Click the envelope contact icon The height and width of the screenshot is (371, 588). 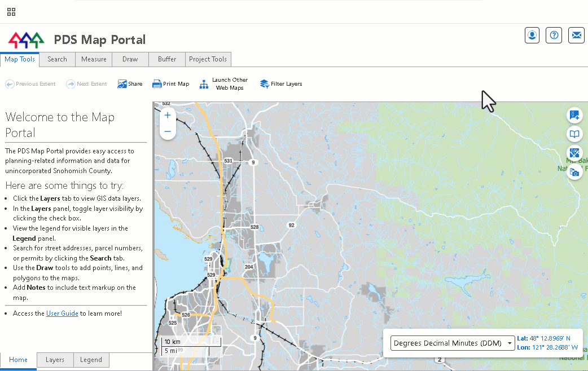(576, 36)
